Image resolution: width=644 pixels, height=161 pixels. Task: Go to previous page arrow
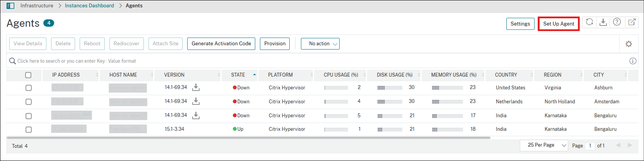(x=618, y=145)
